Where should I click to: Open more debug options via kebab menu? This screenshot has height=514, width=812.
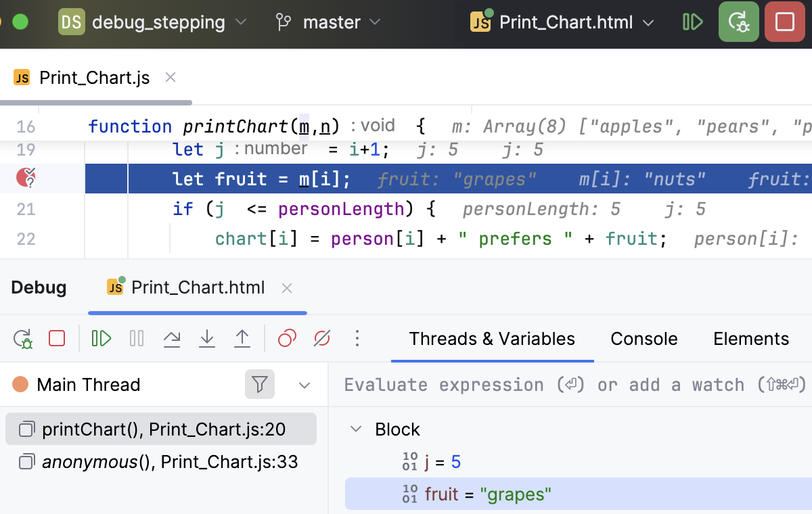click(x=357, y=338)
